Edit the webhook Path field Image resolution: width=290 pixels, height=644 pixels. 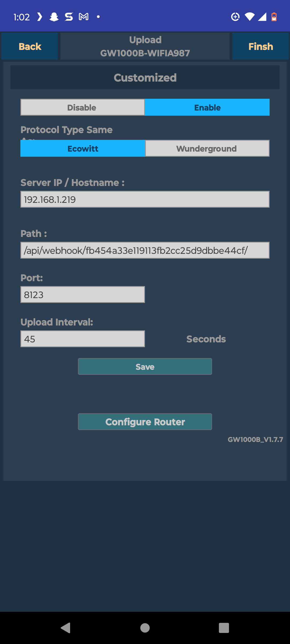pyautogui.click(x=145, y=250)
